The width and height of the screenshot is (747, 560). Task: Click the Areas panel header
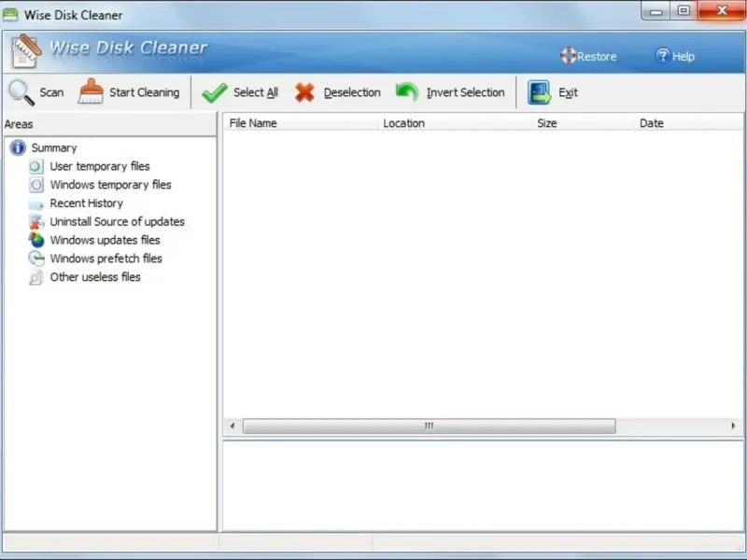click(109, 124)
